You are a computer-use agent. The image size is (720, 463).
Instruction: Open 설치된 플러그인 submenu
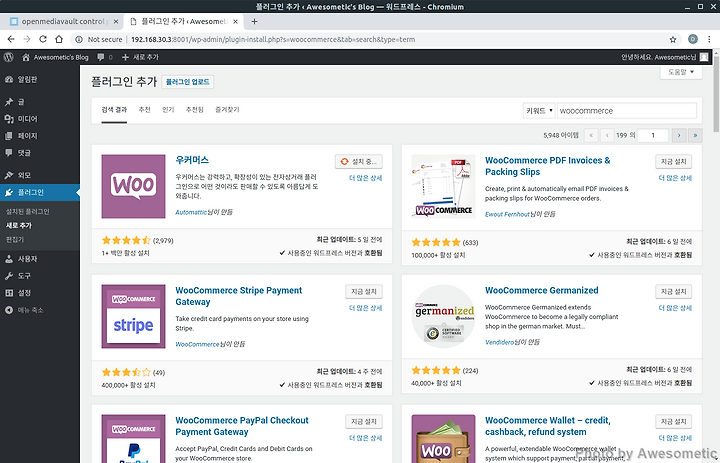coord(28,211)
